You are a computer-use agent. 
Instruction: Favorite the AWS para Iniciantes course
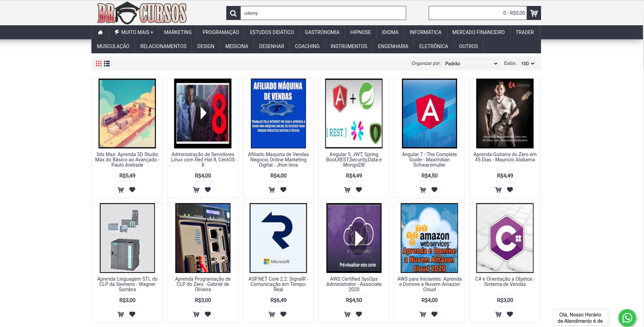[435, 314]
